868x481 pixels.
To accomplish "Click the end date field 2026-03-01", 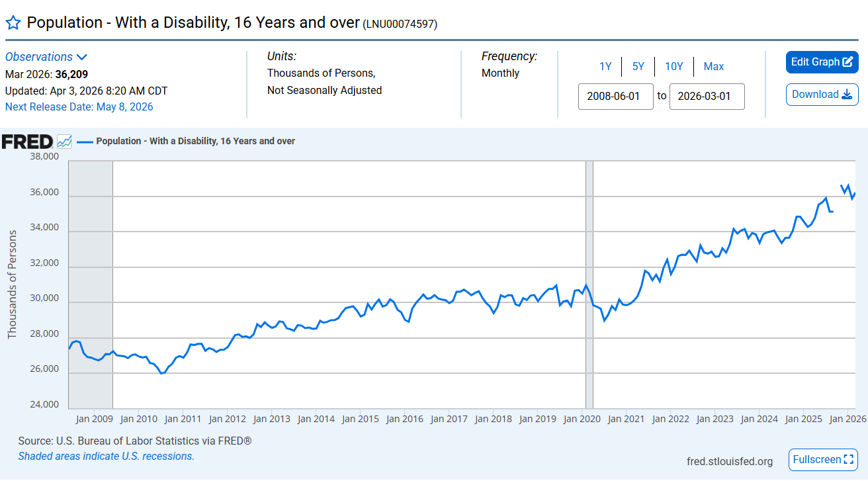I will point(707,97).
